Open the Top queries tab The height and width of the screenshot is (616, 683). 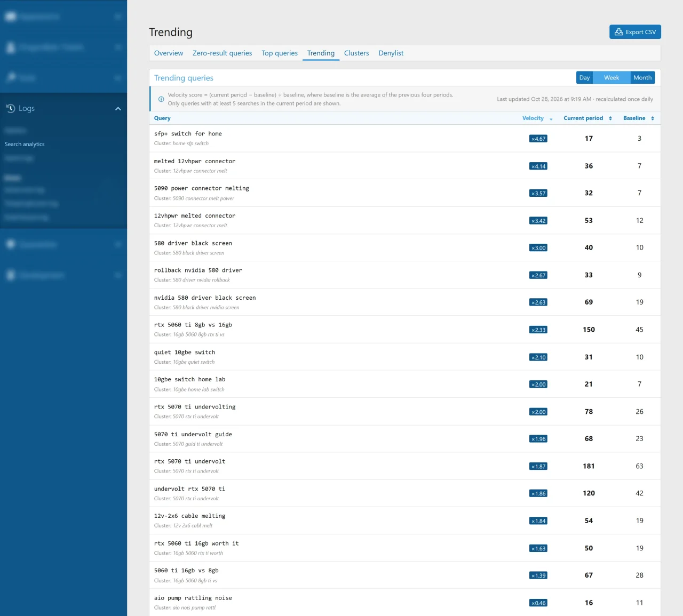[x=280, y=53]
